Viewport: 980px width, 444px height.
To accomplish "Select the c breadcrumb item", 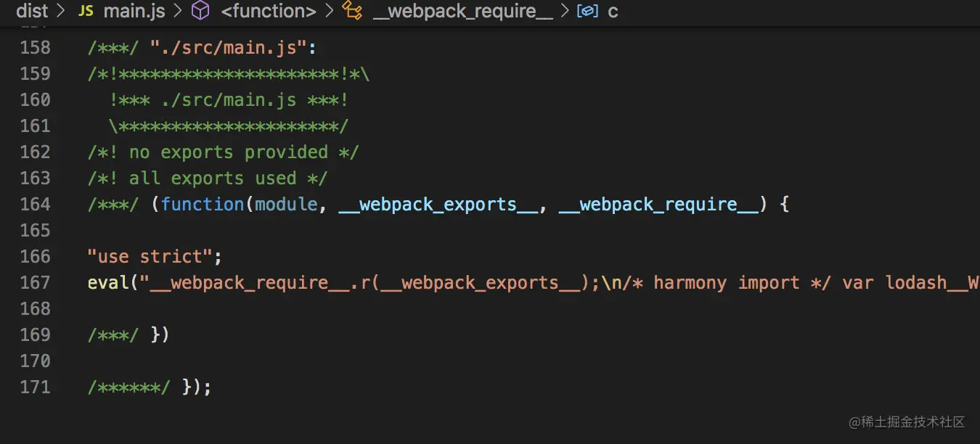I will pos(613,11).
